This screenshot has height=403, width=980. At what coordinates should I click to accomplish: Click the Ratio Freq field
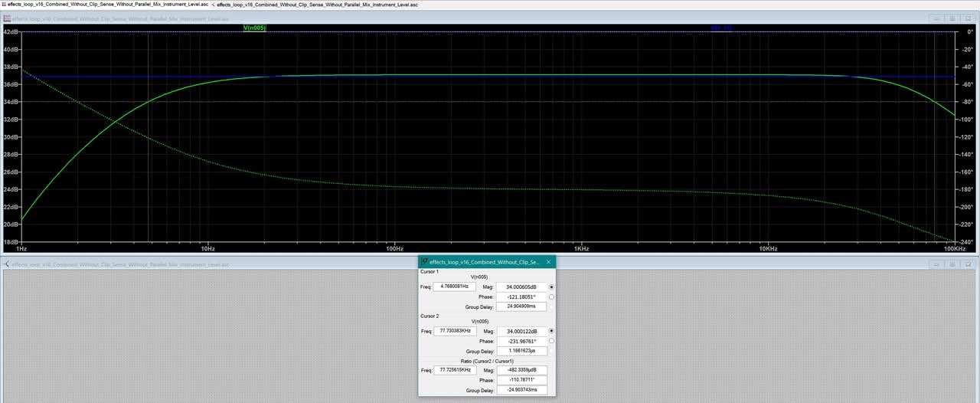(454, 370)
